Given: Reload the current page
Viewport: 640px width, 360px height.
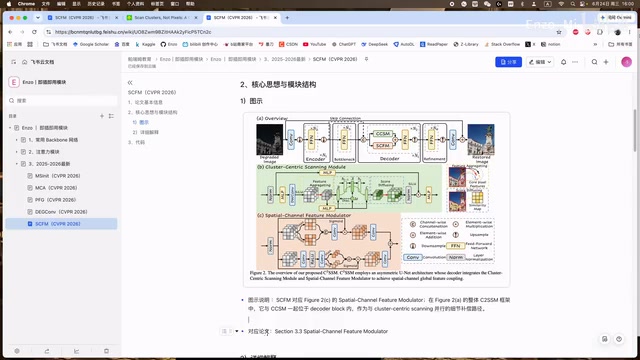Looking at the screenshot, I should pos(34,32).
